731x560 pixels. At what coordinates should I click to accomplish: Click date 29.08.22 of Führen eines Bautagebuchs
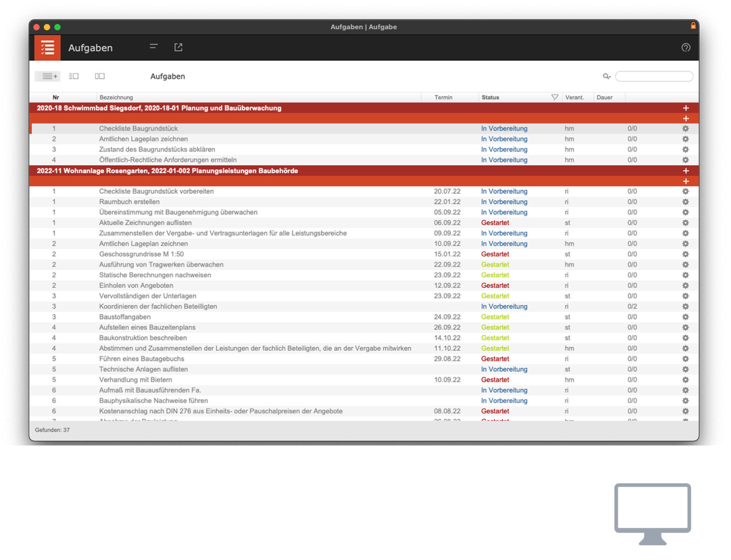(x=447, y=359)
